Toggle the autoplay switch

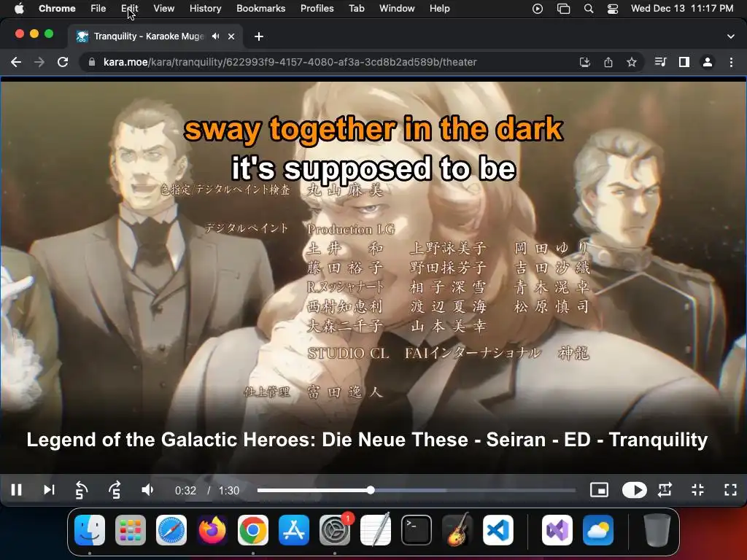(635, 490)
